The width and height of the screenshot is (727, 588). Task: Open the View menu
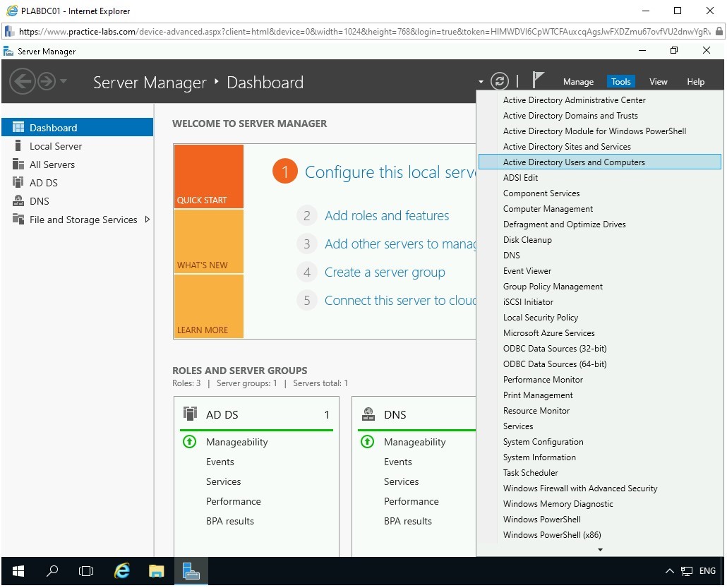point(658,82)
